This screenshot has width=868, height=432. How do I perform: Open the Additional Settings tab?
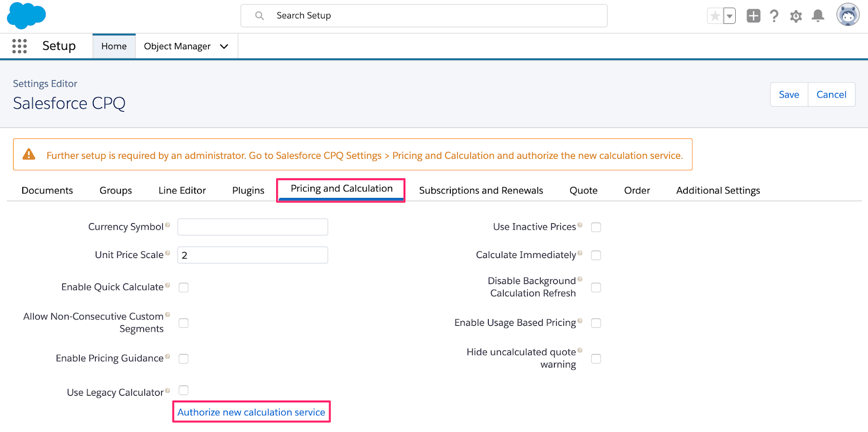point(718,190)
